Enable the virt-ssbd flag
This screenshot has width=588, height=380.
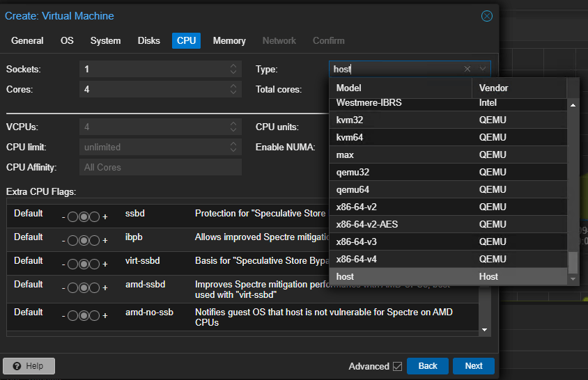pos(95,264)
